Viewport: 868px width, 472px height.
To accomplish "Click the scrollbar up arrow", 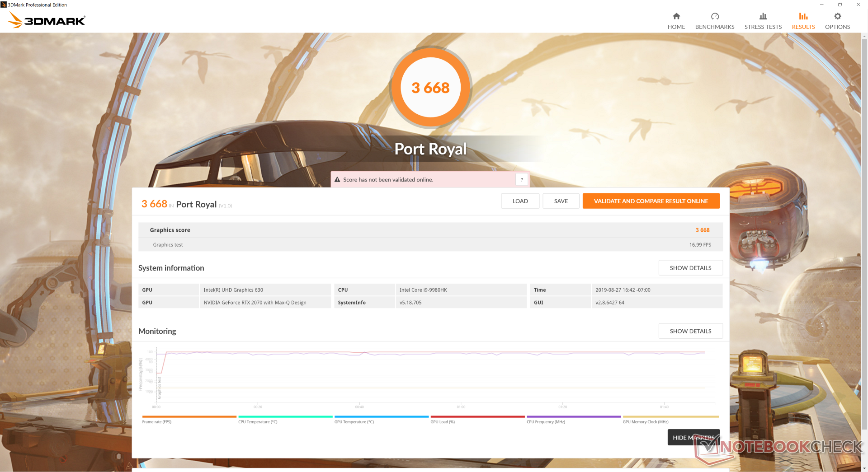I will click(864, 36).
